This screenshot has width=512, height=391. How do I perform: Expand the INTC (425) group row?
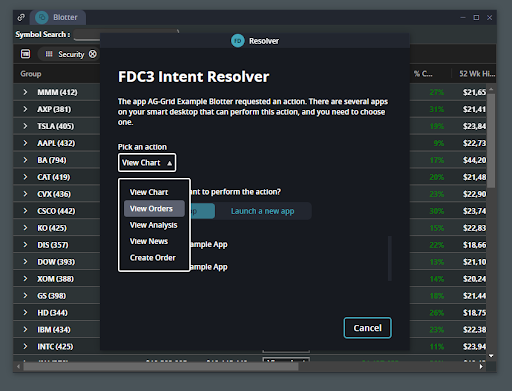click(x=25, y=347)
